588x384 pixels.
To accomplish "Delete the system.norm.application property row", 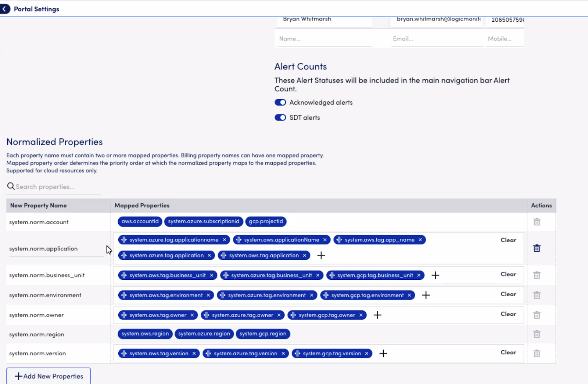I will (536, 248).
